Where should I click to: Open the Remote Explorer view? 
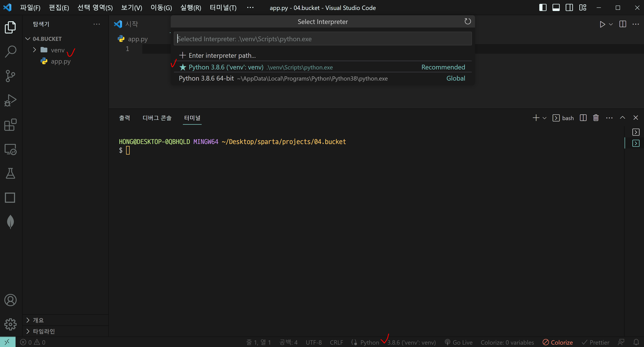tap(10, 149)
